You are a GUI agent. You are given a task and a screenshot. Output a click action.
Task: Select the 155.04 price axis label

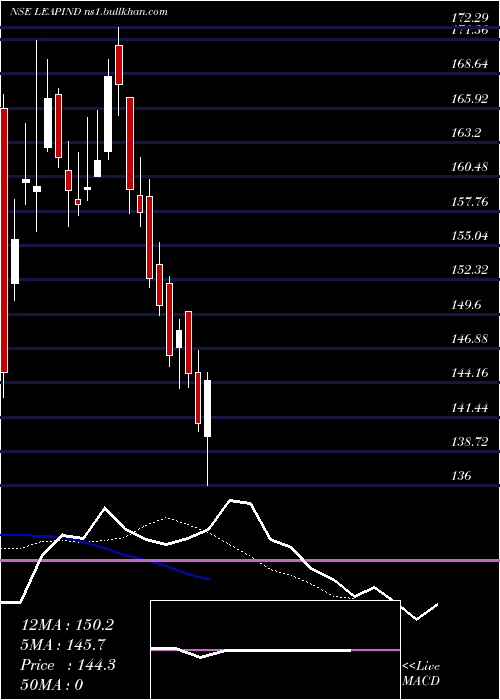click(469, 236)
